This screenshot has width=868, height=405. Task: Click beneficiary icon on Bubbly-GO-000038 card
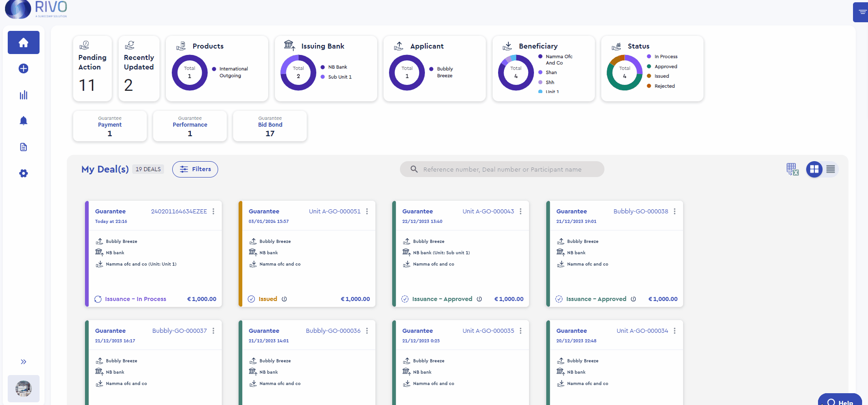(x=561, y=264)
